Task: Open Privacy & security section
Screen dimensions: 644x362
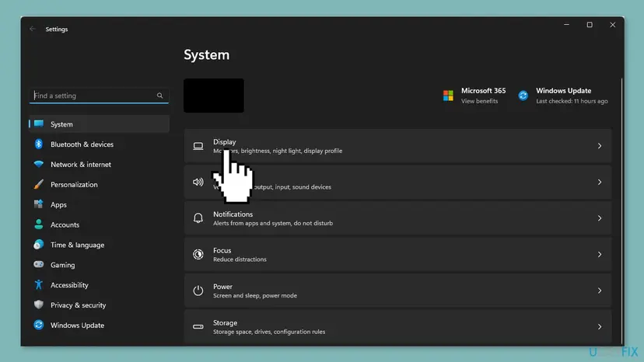Action: (99, 305)
